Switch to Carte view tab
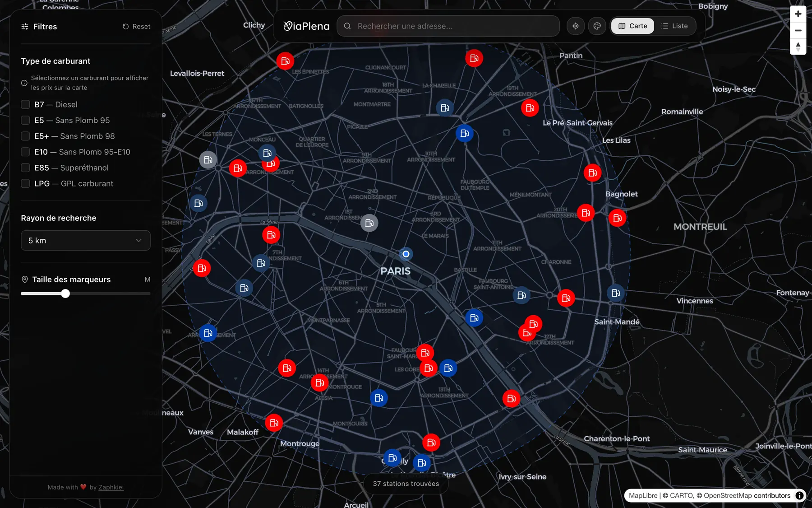Viewport: 812px width, 508px height. point(632,26)
